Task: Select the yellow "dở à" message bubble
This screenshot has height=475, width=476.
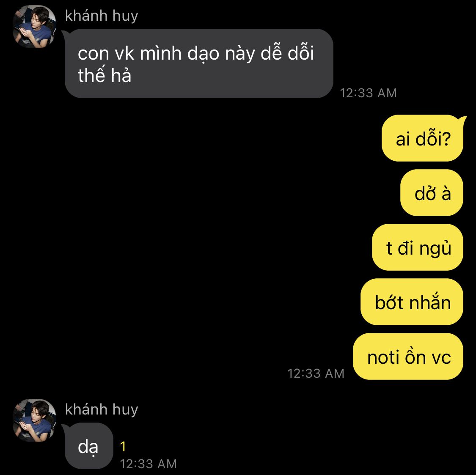Action: [x=432, y=193]
